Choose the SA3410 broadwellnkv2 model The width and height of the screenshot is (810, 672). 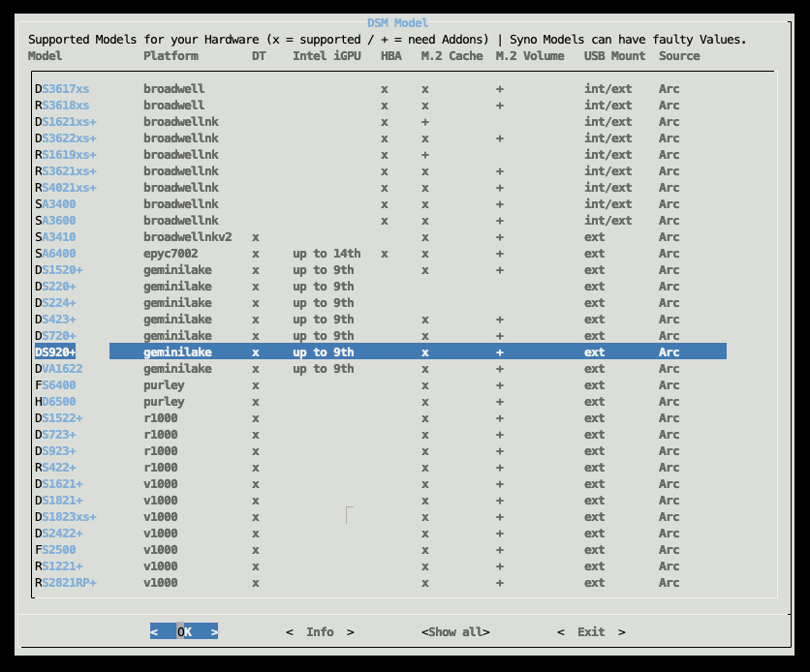pyautogui.click(x=55, y=237)
